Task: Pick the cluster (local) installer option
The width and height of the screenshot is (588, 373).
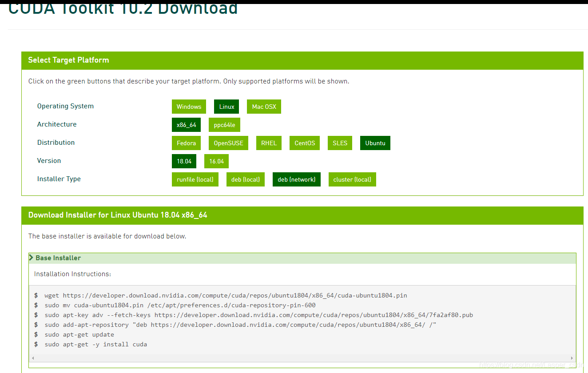Action: (x=352, y=179)
